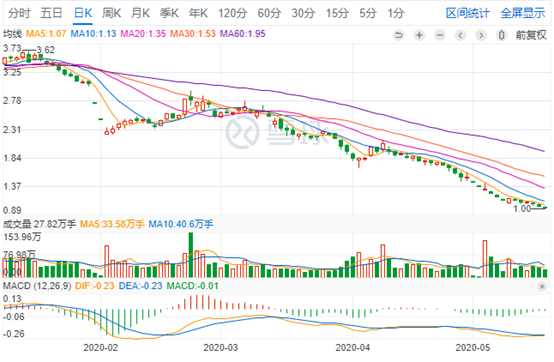The height and width of the screenshot is (362, 554).
Task: Close the MACD indicator panel
Action: tap(542, 286)
